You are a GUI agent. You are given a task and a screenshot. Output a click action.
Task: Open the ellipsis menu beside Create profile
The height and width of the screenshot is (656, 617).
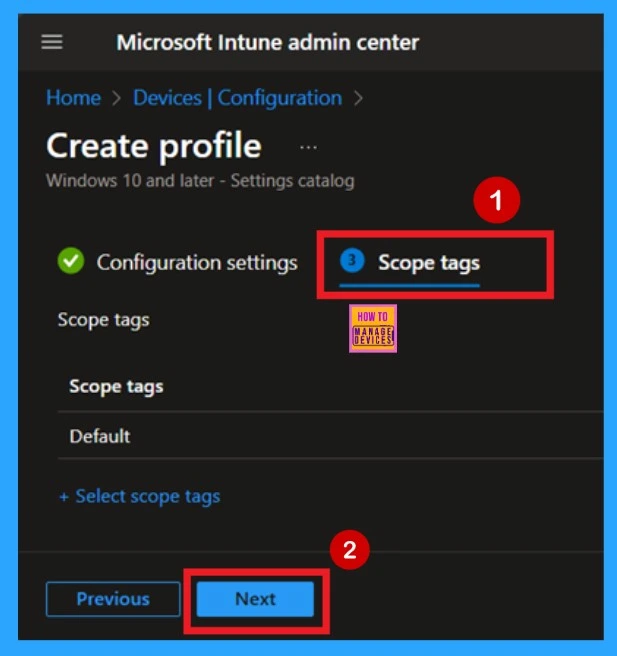click(308, 147)
